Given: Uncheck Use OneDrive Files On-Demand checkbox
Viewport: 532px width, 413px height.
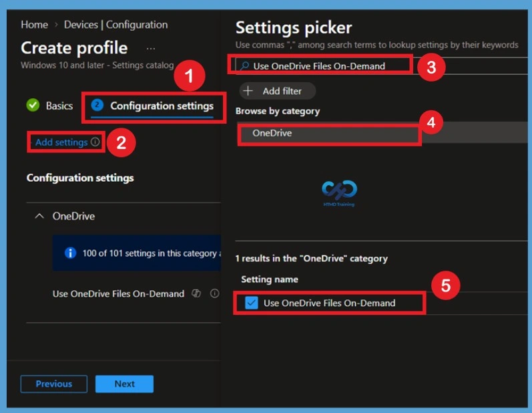Looking at the screenshot, I should (x=252, y=303).
